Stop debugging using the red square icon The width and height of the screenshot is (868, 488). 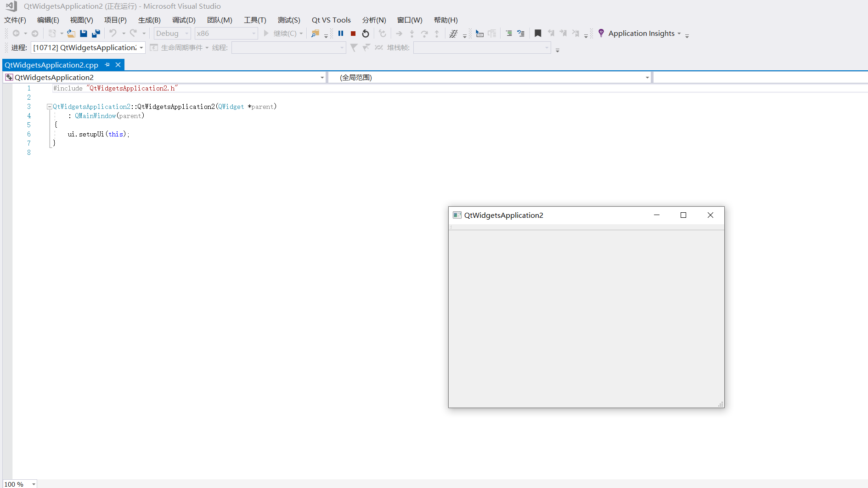pyautogui.click(x=353, y=33)
